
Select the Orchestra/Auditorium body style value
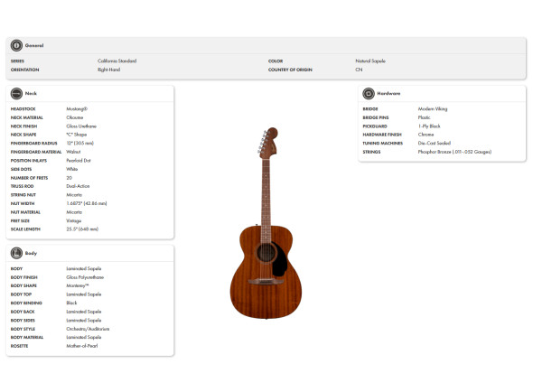(88, 329)
